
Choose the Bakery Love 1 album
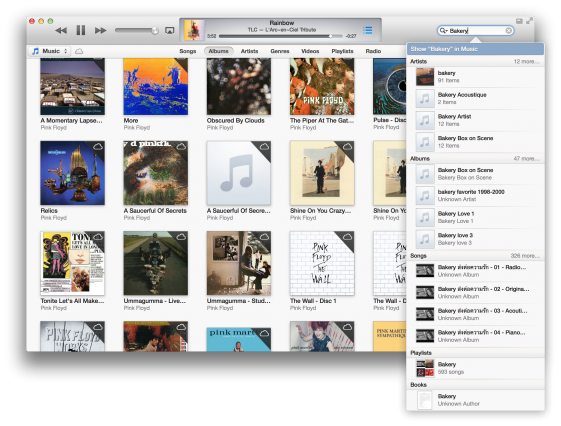click(475, 217)
